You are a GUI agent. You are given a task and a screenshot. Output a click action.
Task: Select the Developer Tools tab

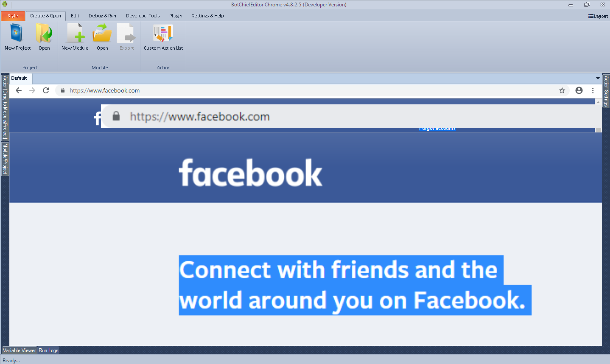pos(143,16)
